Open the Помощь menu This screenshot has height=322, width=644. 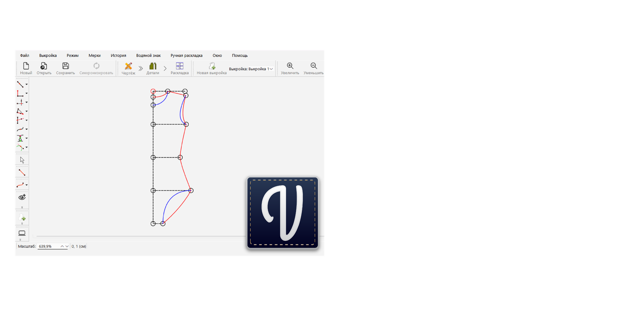[x=240, y=55]
